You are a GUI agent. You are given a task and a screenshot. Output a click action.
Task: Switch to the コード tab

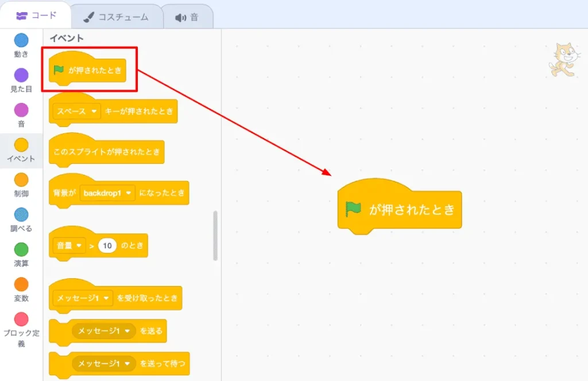[36, 16]
